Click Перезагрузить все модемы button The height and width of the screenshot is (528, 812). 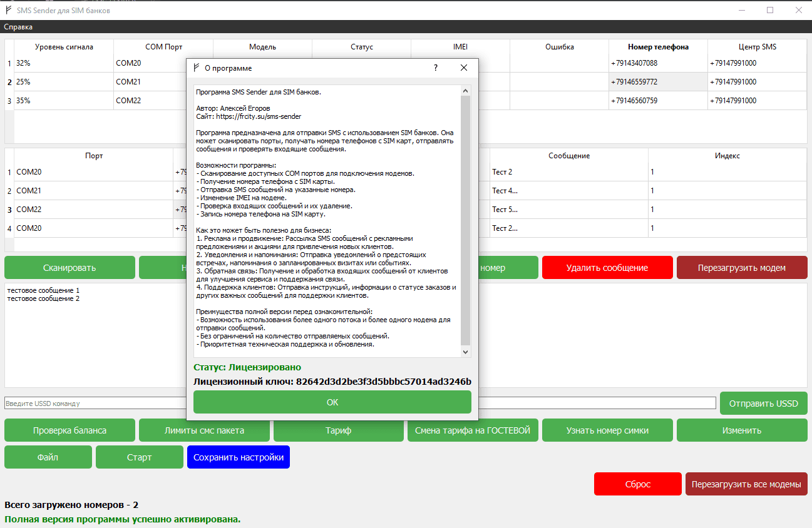click(x=746, y=484)
